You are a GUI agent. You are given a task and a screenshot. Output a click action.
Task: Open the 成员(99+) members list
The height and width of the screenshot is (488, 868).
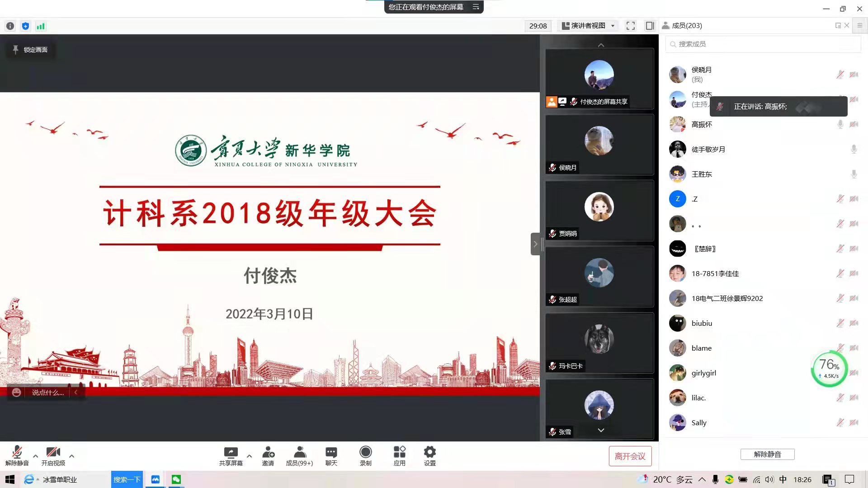pyautogui.click(x=299, y=455)
